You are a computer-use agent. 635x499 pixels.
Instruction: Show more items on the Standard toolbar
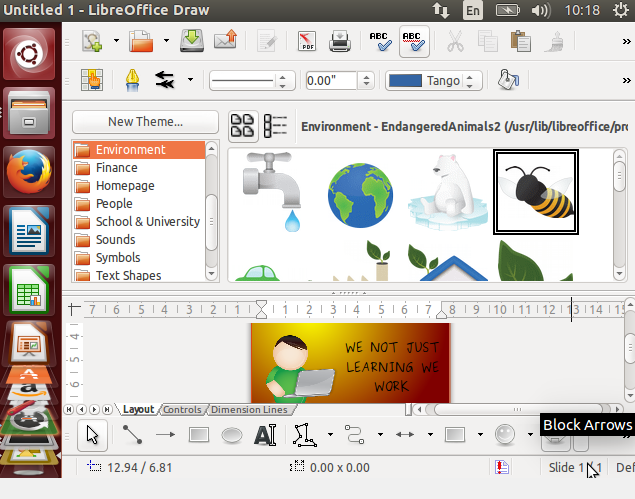click(x=626, y=41)
